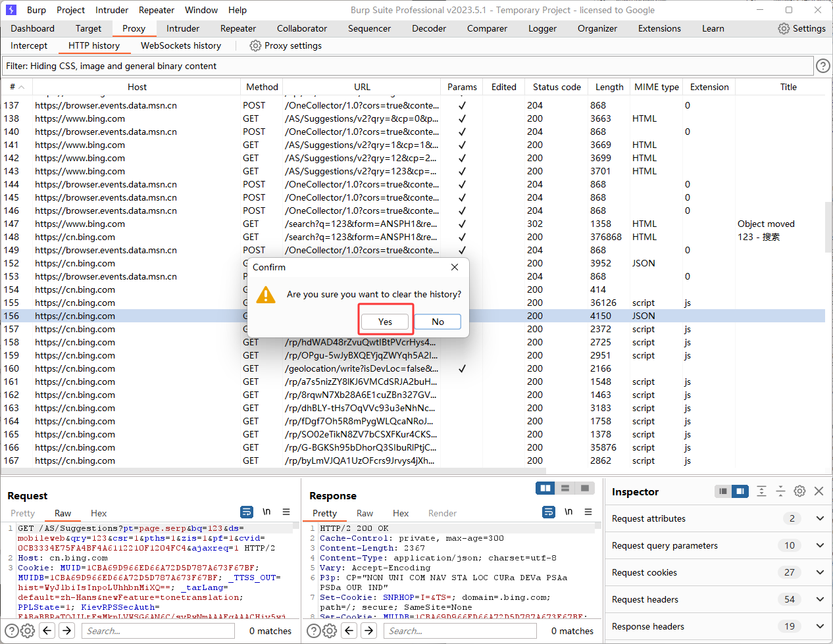Go to next match in Request search
This screenshot has width=833, height=644.
pyautogui.click(x=67, y=631)
